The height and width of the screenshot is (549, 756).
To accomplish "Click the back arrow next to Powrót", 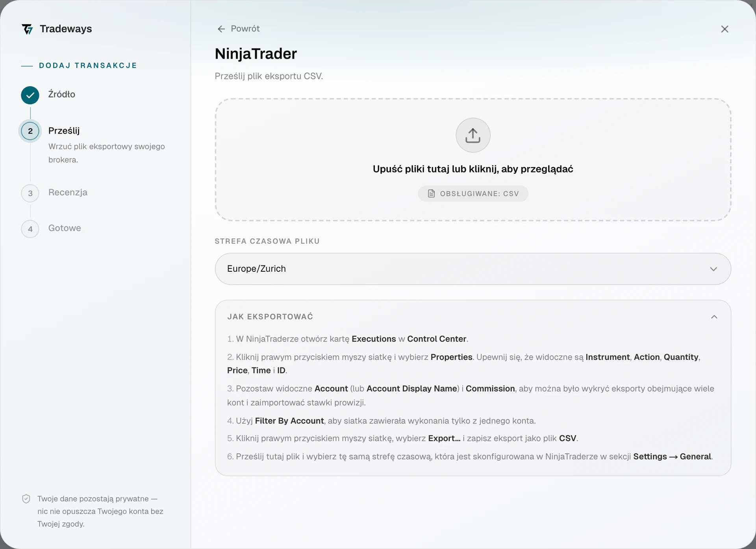I will pos(221,29).
